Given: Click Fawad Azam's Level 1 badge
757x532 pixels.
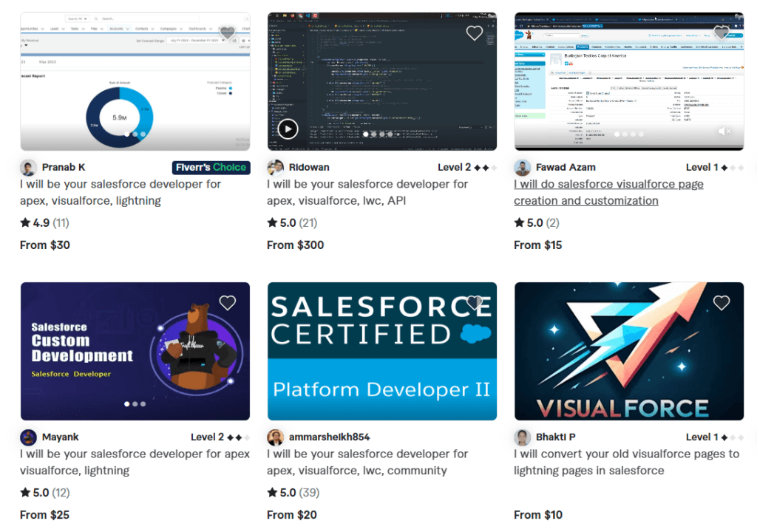Looking at the screenshot, I should click(715, 167).
